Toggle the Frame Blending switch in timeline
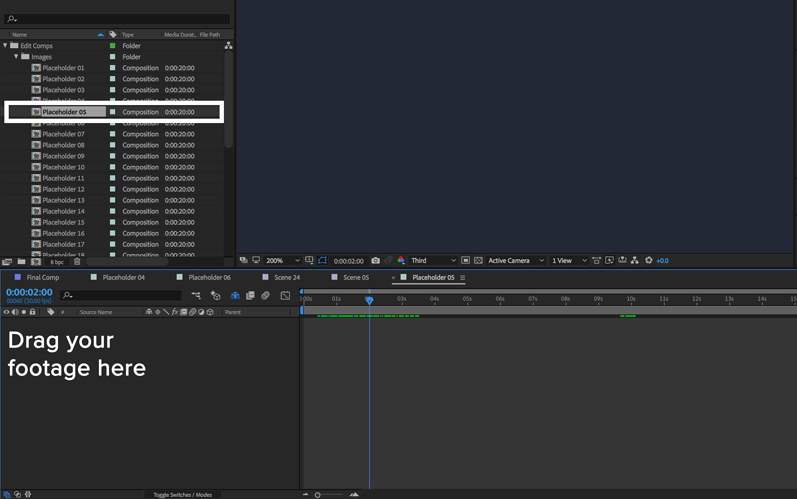Viewport: 797px width, 500px height. click(250, 296)
